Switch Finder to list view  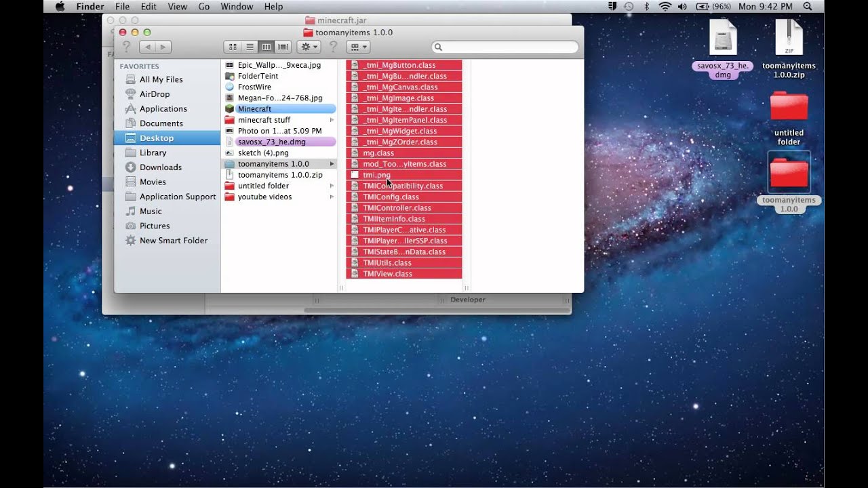point(250,47)
